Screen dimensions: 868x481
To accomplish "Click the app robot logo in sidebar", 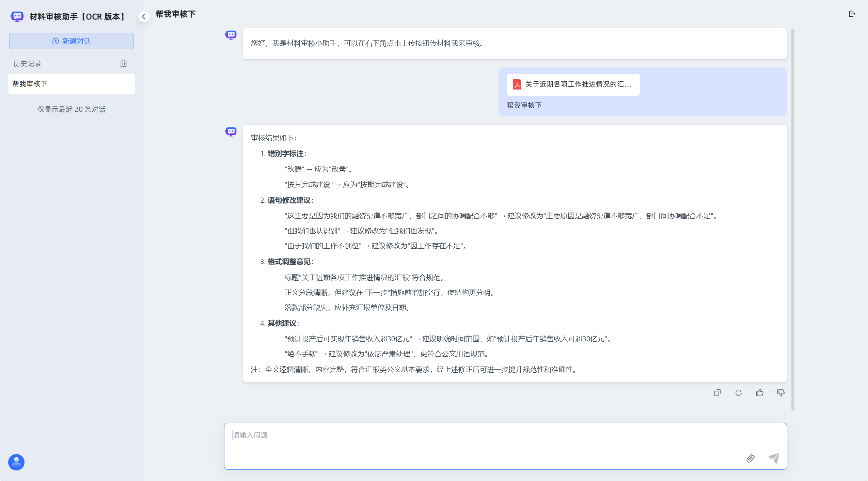I will (17, 17).
